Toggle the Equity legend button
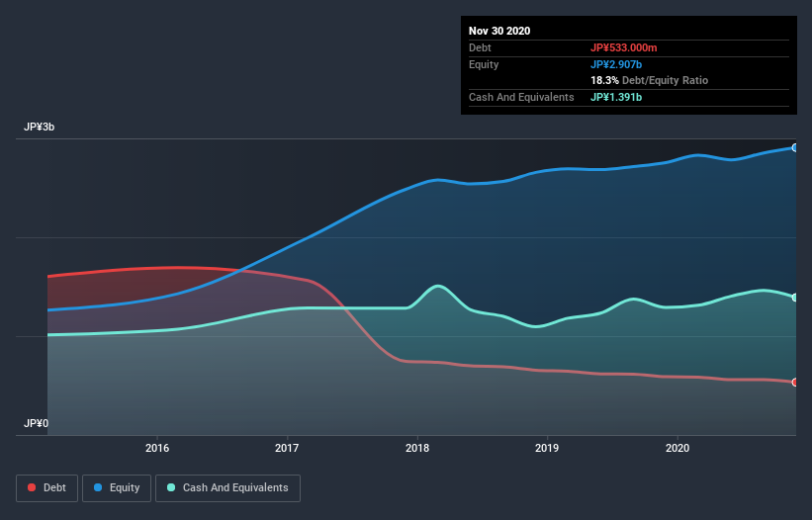Screen dimensions: 812x520 [x=117, y=488]
